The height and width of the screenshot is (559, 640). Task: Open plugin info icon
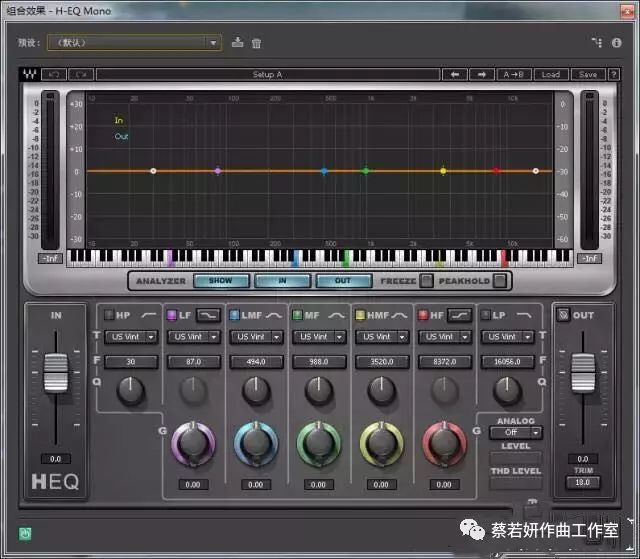pyautogui.click(x=617, y=42)
